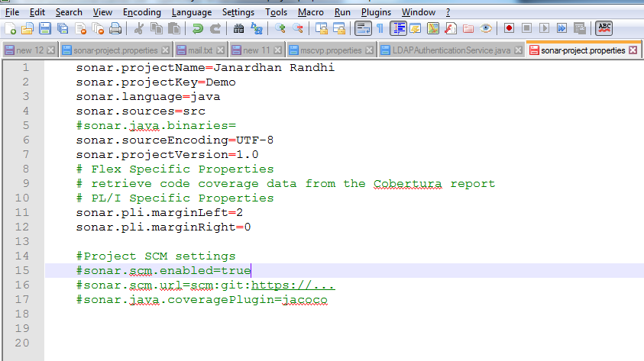Toggle show all characters pilcrow
Viewport: 644px width, 361px height.
(380, 28)
